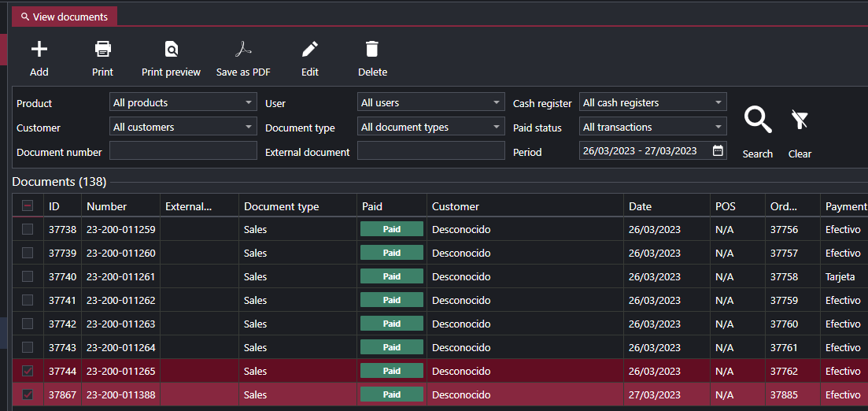Screen dimensions: 868x411
Task: Open the Document type dropdown
Action: 431,128
